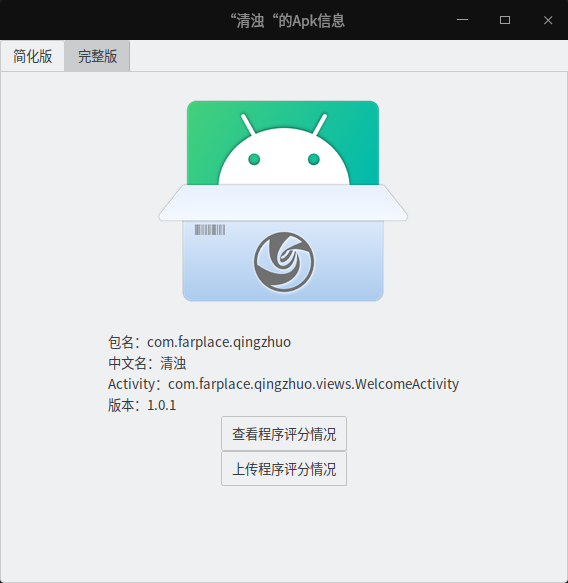The width and height of the screenshot is (568, 583).
Task: Select the 包名 com.farplace.qingzhuo text line
Action: click(x=199, y=342)
